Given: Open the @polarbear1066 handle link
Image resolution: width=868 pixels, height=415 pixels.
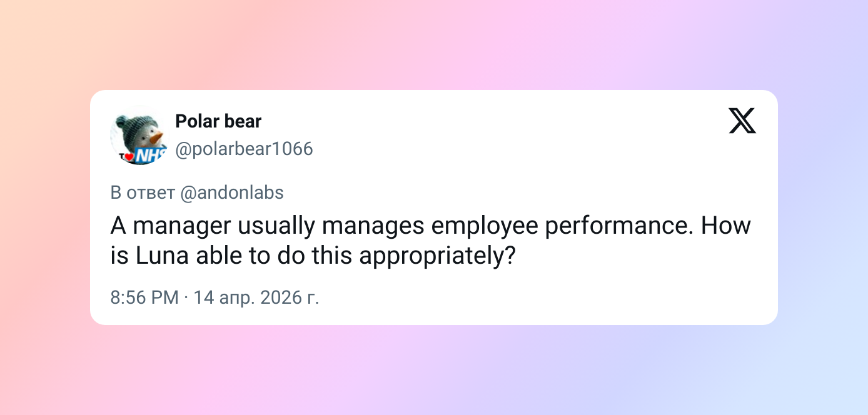Looking at the screenshot, I should click(244, 149).
